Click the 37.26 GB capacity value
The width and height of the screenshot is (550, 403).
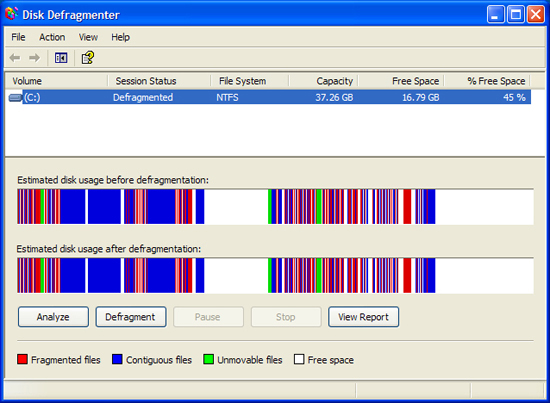tap(334, 98)
